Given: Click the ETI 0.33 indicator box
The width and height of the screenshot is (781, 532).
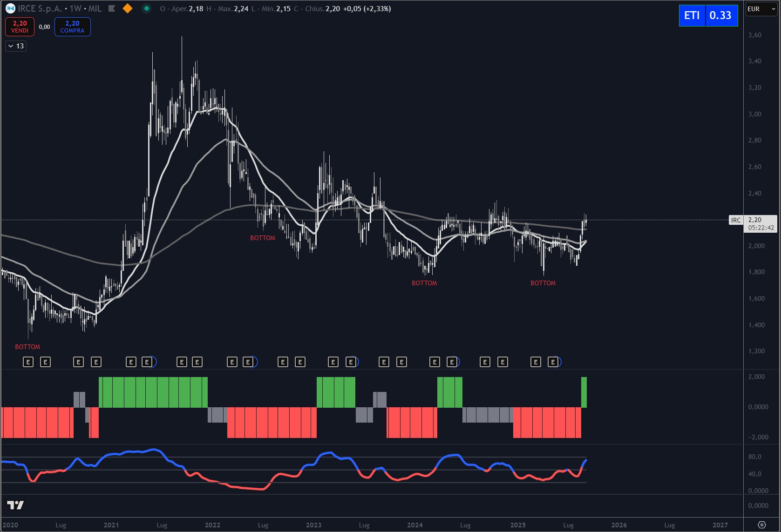Looking at the screenshot, I should point(708,15).
